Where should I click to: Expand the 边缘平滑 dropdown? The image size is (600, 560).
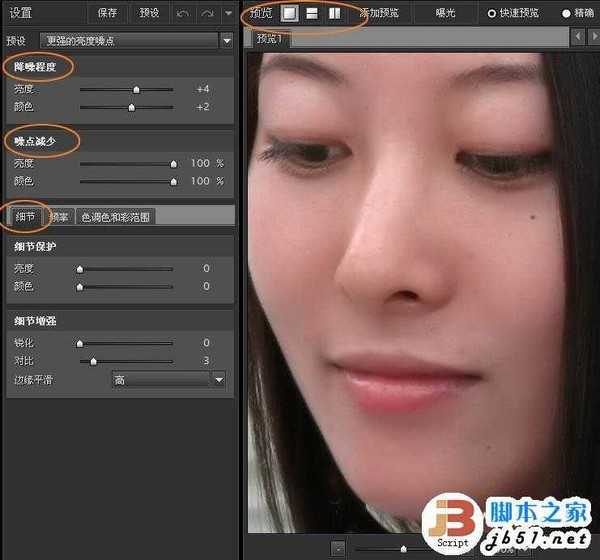[x=218, y=380]
